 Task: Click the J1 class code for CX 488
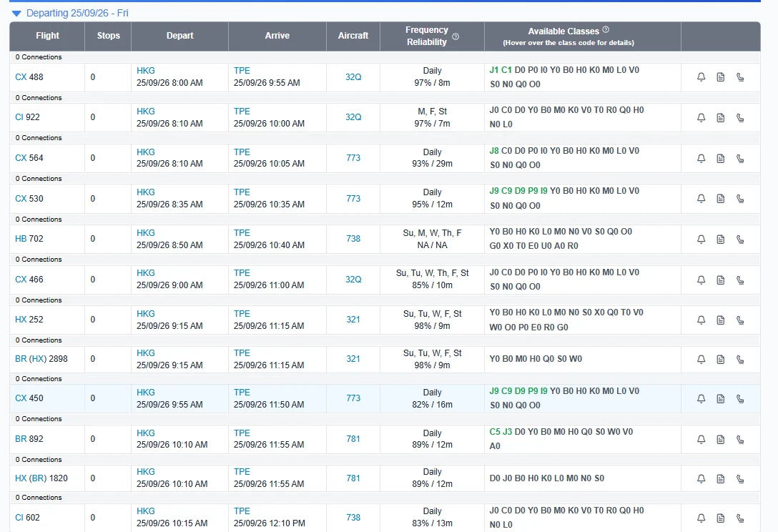click(x=493, y=70)
